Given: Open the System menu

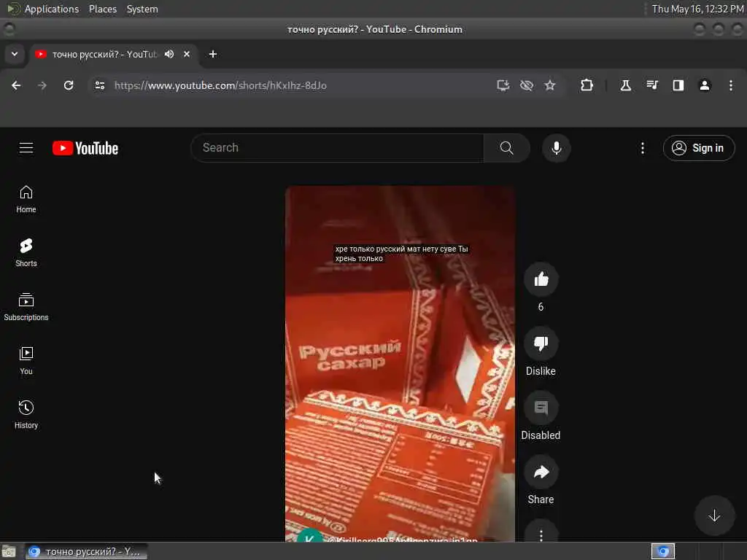Looking at the screenshot, I should pos(142,9).
